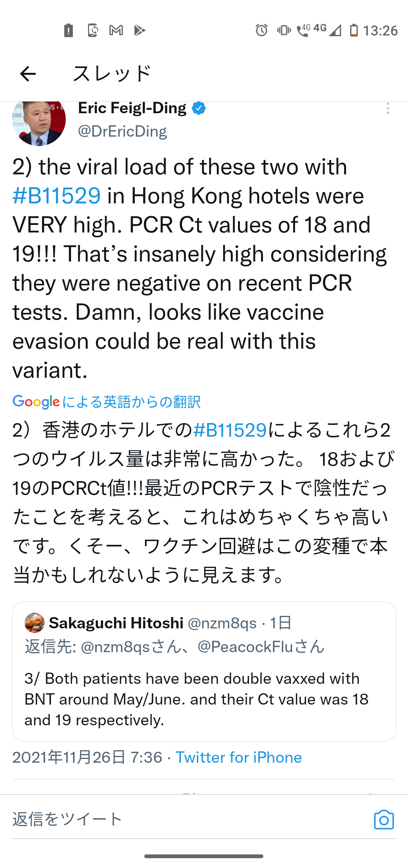Open the Twitter for iPhone source link
Viewport: 408px width, 868px height.
tap(239, 757)
